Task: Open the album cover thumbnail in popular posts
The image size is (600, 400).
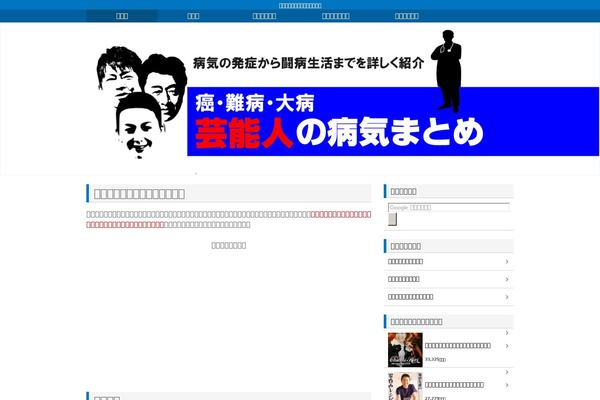Action: [405, 350]
